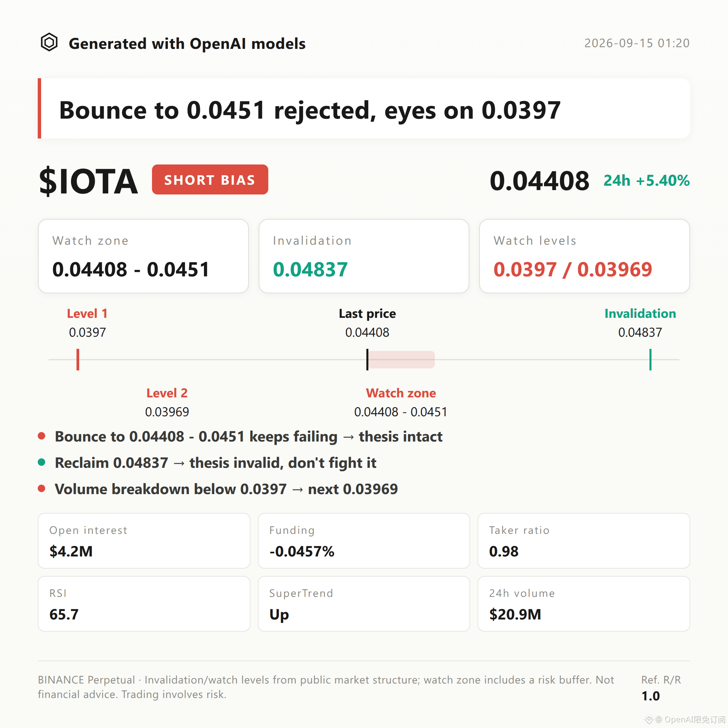
Task: Open the RSI tile showing 65.7
Action: (144, 604)
